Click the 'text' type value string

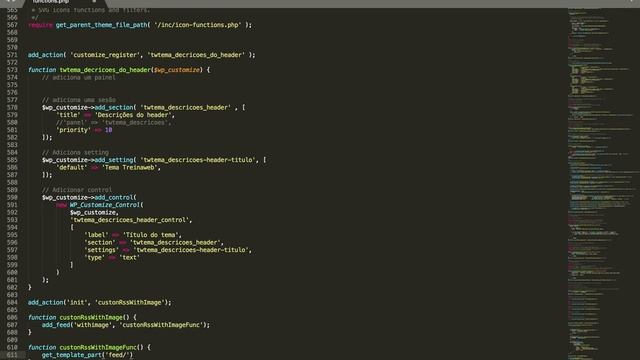coord(129,258)
